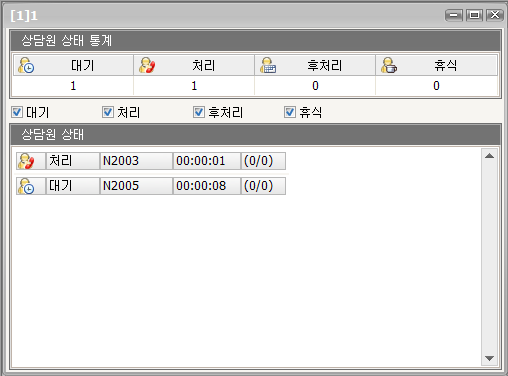This screenshot has width=508, height=376.
Task: Minimize the [1]1 window
Action: 454,15
